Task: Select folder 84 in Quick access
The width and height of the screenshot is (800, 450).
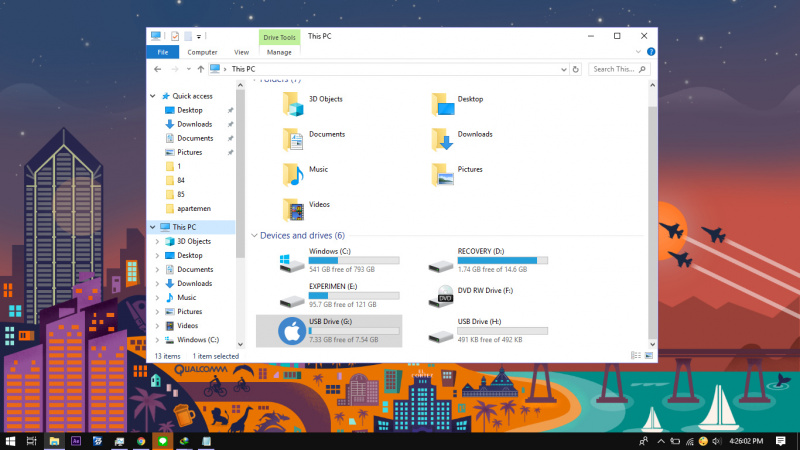Action: (181, 180)
